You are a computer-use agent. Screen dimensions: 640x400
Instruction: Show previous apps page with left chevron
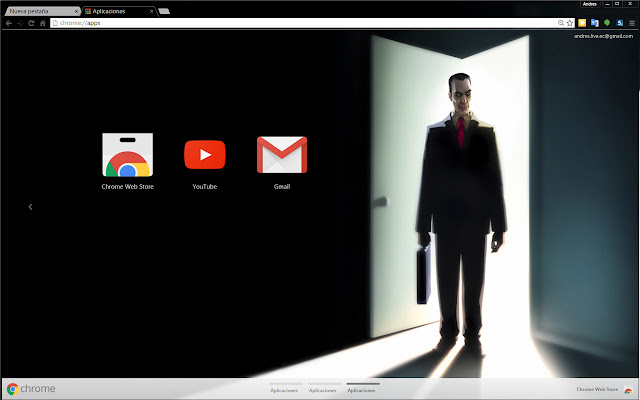pyautogui.click(x=30, y=207)
